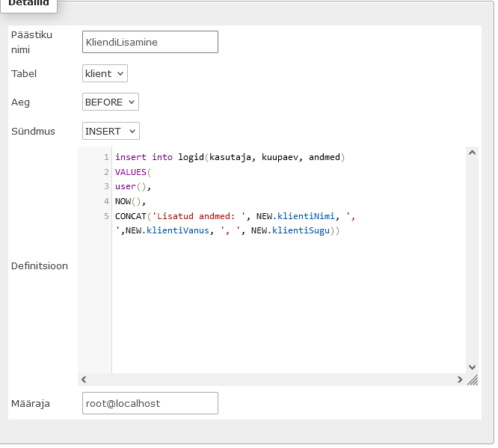Click the 'VALUES' keyword in line 2
Screen dimensions: 498x448
131,172
